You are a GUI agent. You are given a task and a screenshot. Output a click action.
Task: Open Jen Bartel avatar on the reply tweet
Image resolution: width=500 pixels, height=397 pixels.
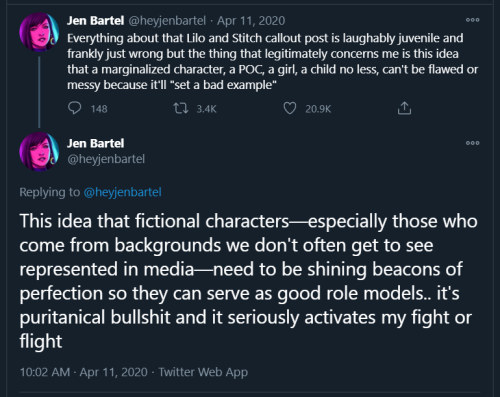(39, 151)
